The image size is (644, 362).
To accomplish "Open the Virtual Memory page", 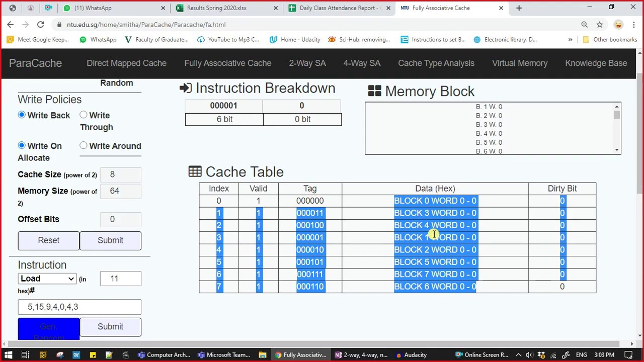I will 520,63.
